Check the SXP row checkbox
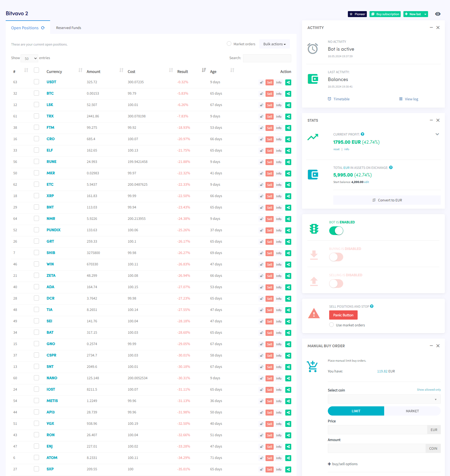Screen dimensions: 450x476 click(x=37, y=469)
